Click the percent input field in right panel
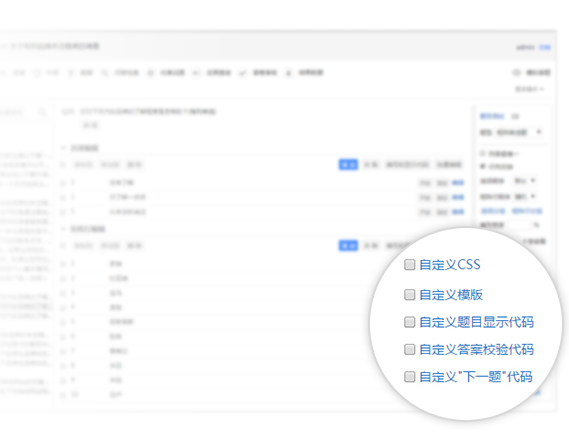 tap(520, 225)
